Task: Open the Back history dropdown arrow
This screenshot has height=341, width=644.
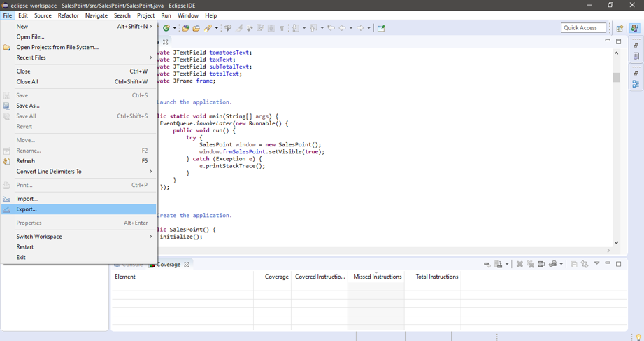Action: [351, 28]
